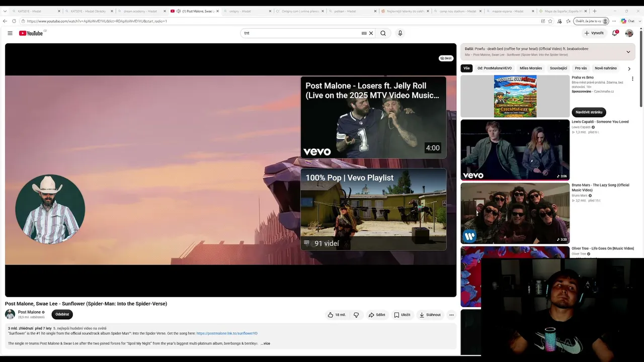Clear the search text with the X
Screen dimensions: 644x362
pos(371,33)
